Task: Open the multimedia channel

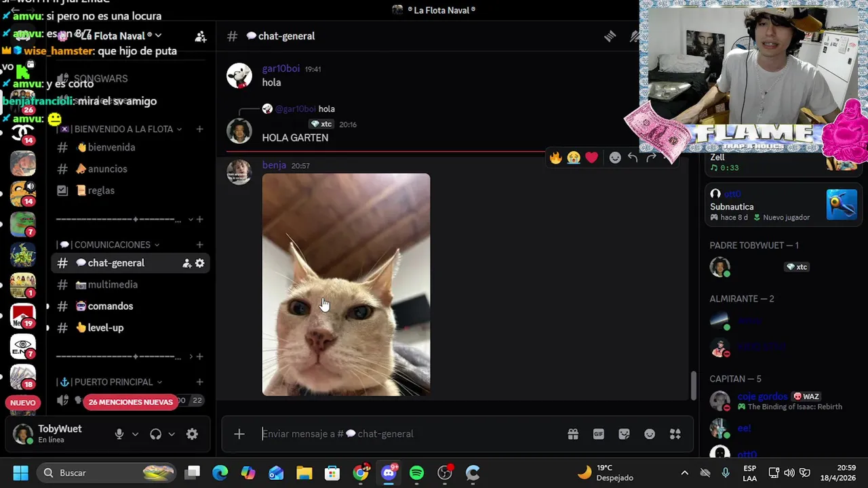Action: click(x=130, y=285)
